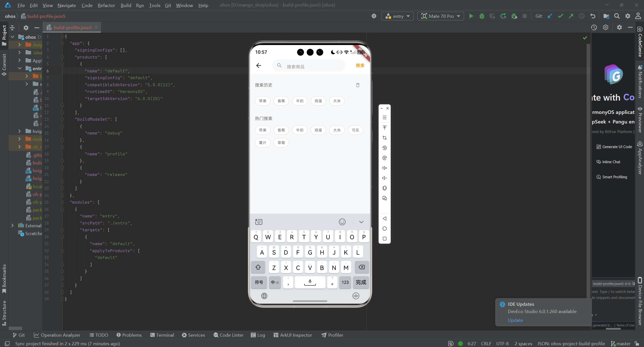Click the Debug bug icon in toolbar
The image size is (644, 347).
tap(482, 16)
